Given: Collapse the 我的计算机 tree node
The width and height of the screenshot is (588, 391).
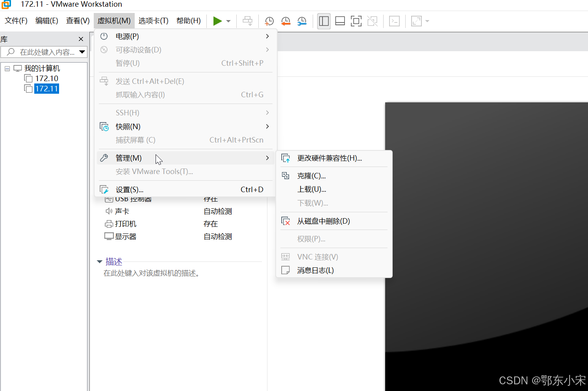Looking at the screenshot, I should [x=7, y=69].
